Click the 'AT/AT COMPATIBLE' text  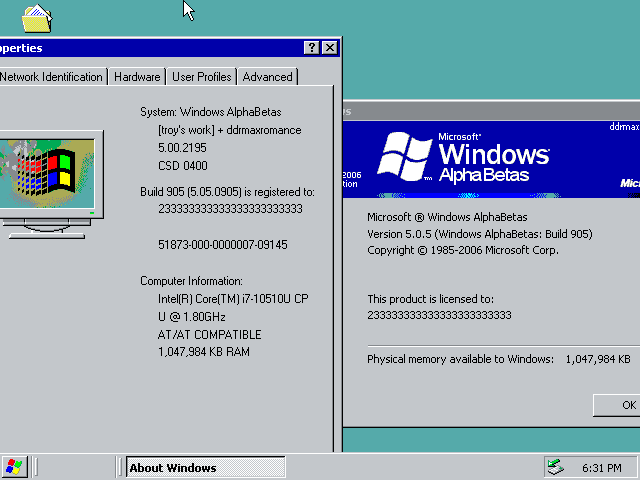[x=209, y=335]
